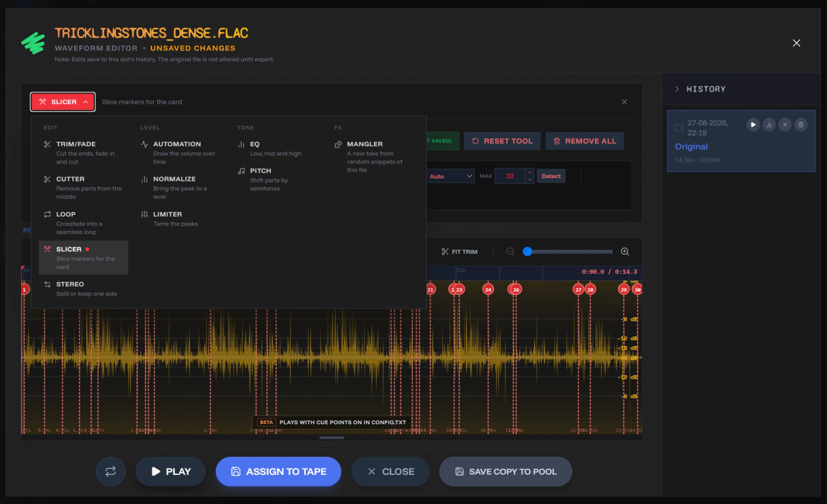
Task: Click the MAX slices input field
Action: pos(510,176)
